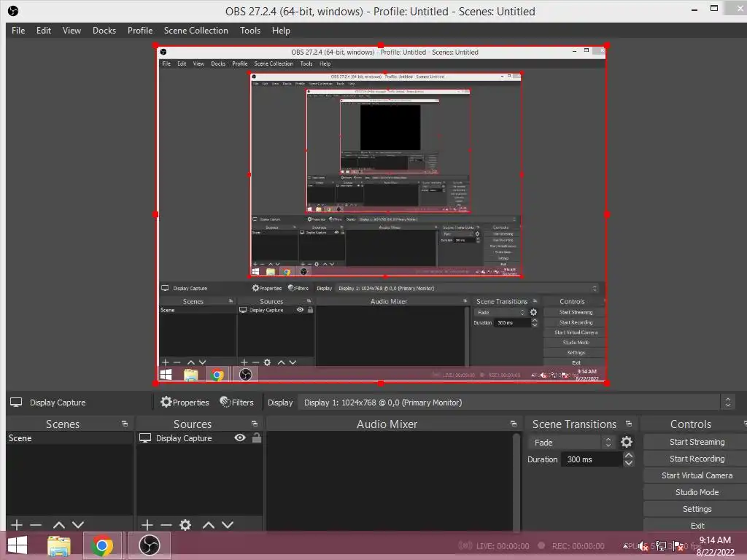
Task: Add a new scene with plus icon
Action: [17, 525]
